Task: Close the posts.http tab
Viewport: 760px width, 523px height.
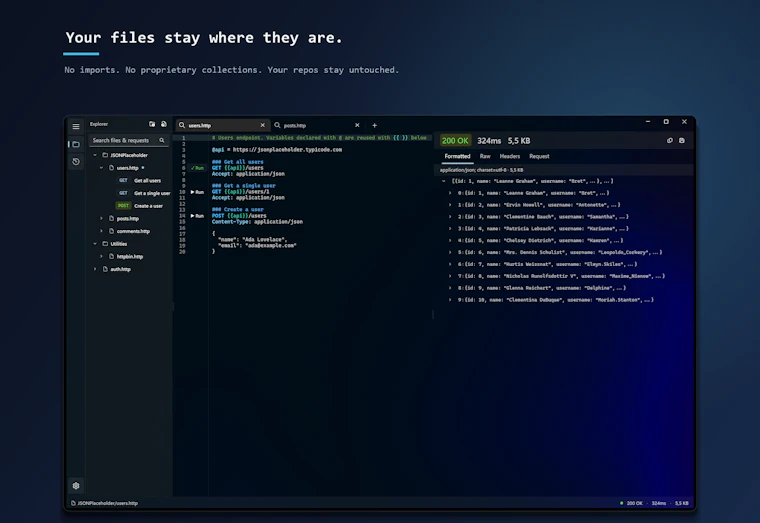Action: [x=357, y=125]
